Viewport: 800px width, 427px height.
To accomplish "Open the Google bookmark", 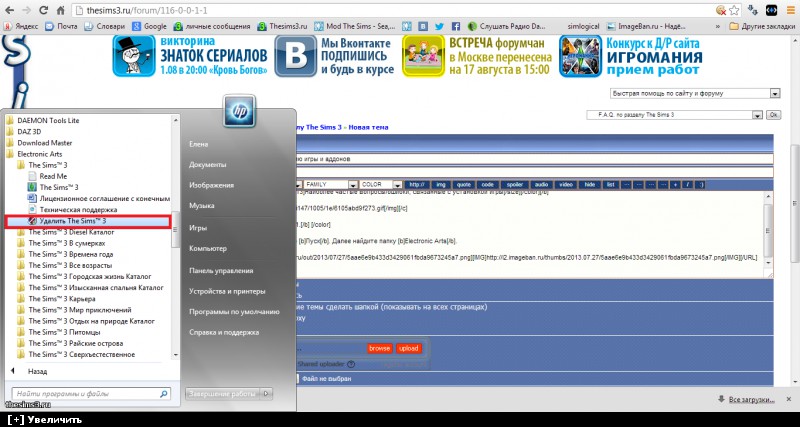I will [x=149, y=26].
